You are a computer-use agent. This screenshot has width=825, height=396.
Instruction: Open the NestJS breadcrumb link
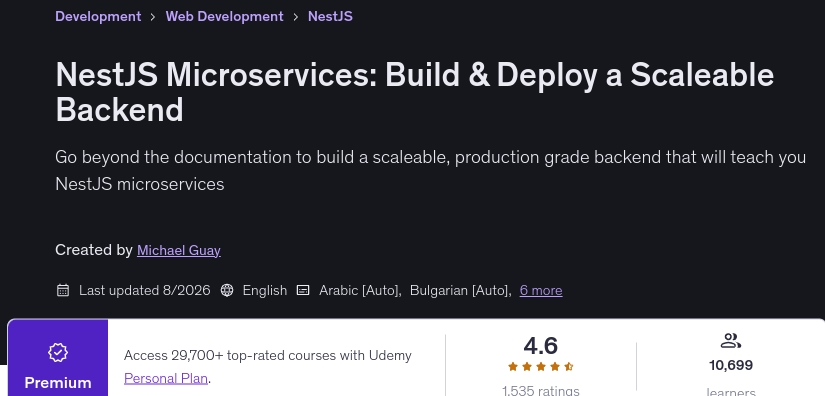330,16
